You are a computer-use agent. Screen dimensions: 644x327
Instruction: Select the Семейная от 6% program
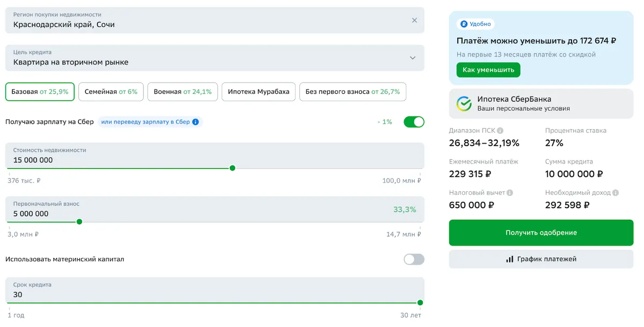click(111, 92)
